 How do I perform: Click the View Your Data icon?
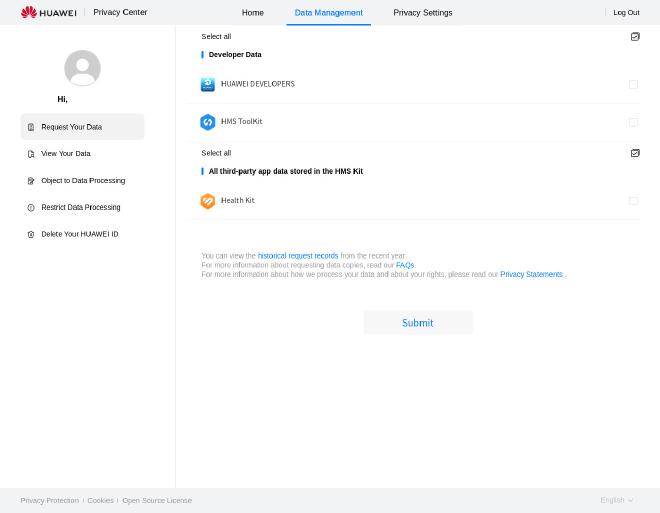[31, 154]
